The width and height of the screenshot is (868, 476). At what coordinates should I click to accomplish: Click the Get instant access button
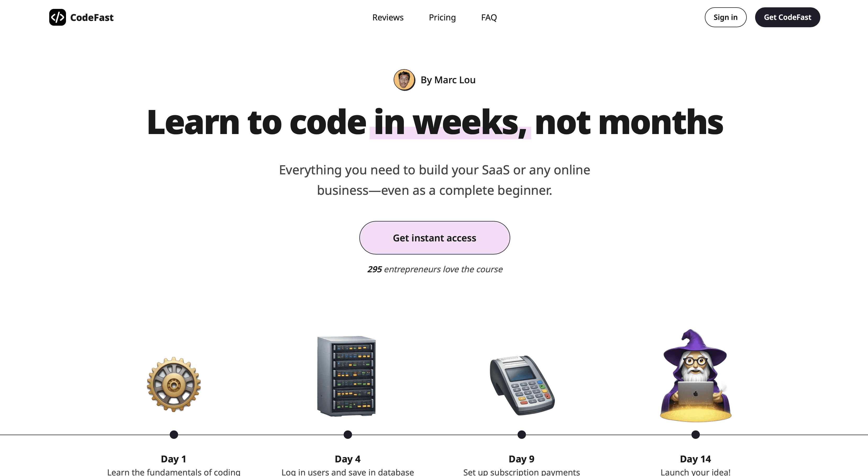click(x=434, y=237)
